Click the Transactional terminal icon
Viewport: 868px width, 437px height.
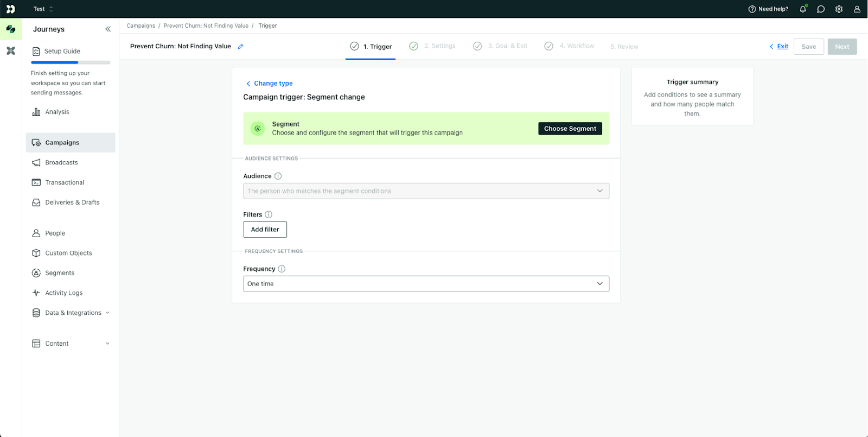point(36,182)
